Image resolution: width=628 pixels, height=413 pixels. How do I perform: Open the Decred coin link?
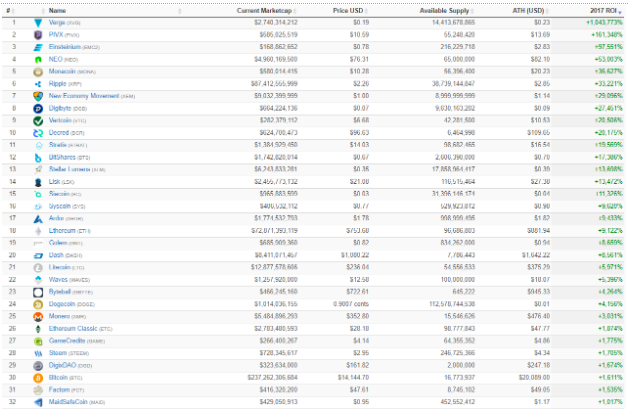point(59,133)
